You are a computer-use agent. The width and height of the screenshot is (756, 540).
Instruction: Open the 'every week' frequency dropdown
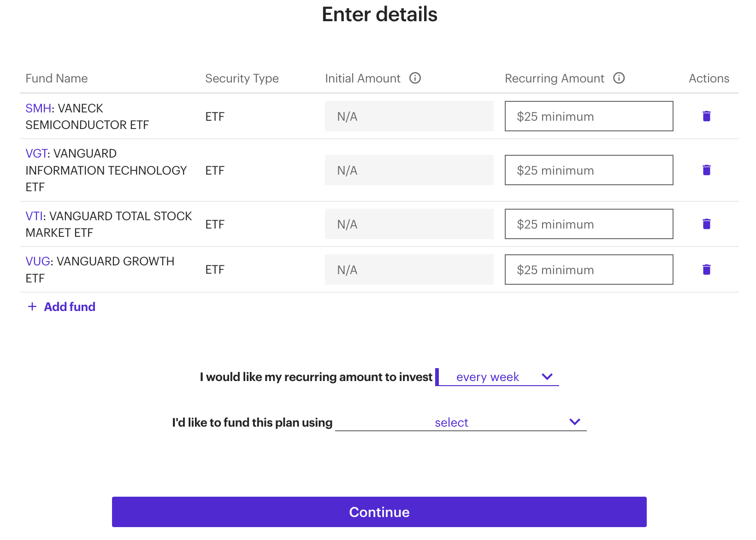pos(498,377)
